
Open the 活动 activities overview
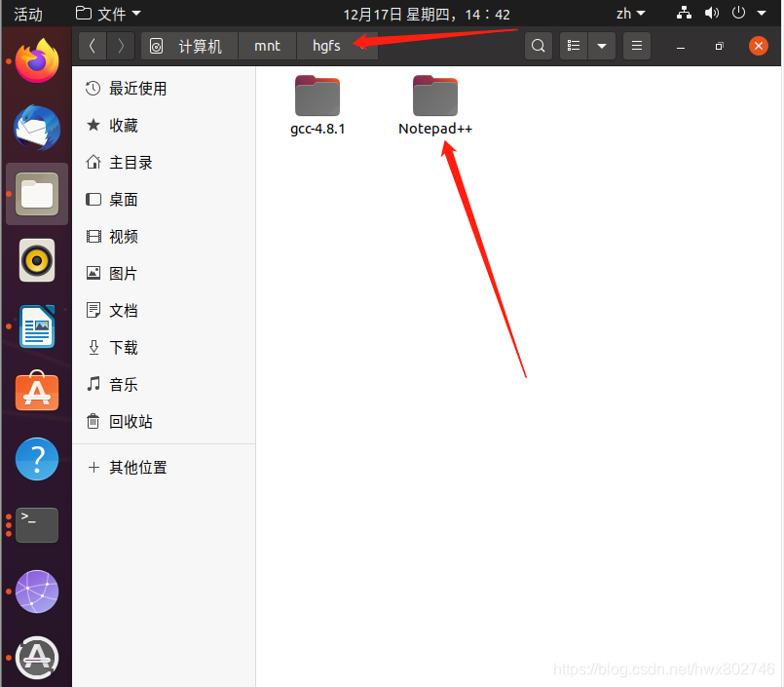[28, 14]
